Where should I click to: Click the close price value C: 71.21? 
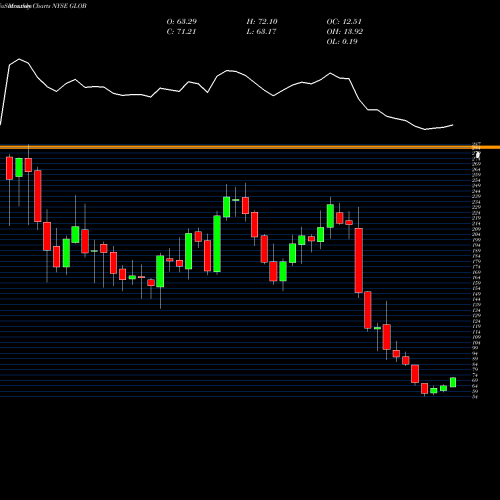181,31
